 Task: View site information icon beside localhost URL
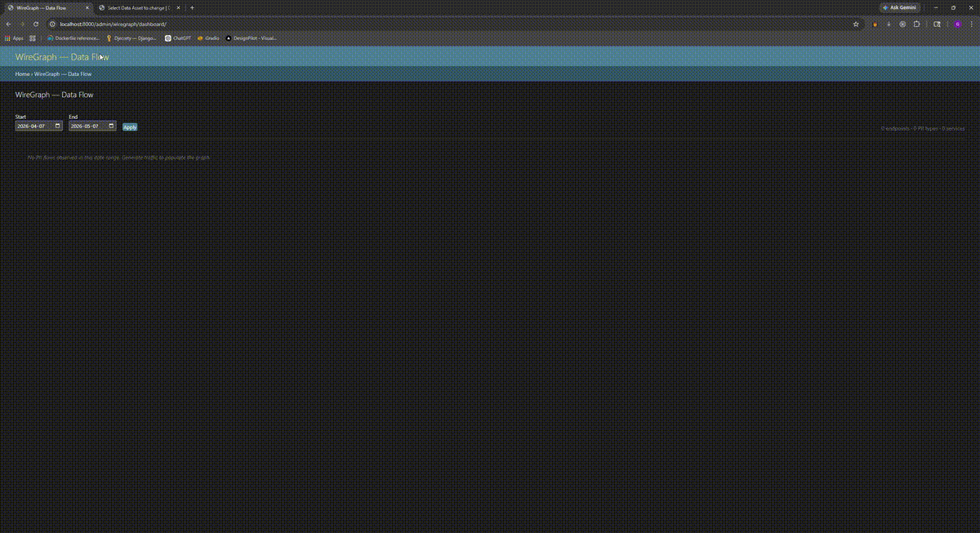[53, 24]
